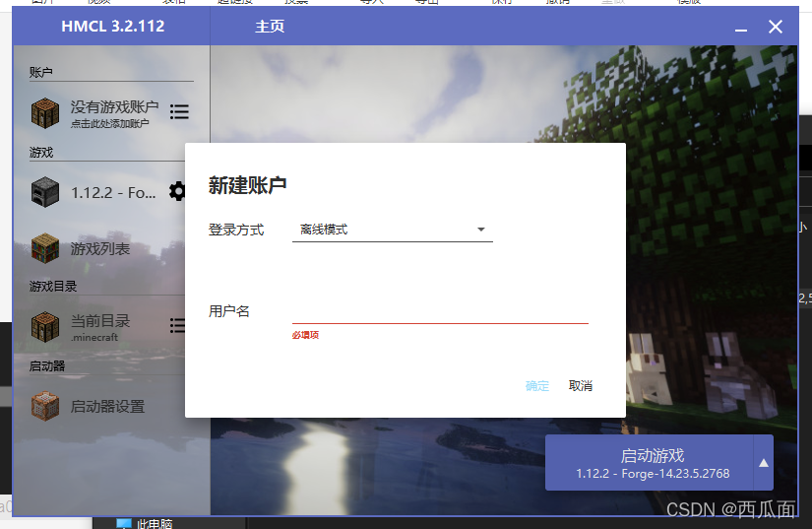
Task: Close the HMCL launcher window
Action: point(776,27)
